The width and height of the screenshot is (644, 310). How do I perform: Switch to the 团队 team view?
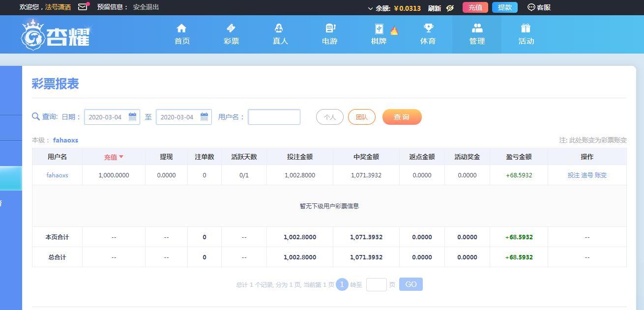tap(362, 117)
